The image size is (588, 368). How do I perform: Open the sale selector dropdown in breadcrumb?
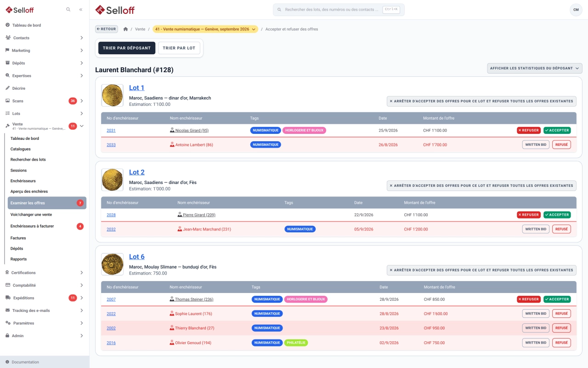coord(205,29)
